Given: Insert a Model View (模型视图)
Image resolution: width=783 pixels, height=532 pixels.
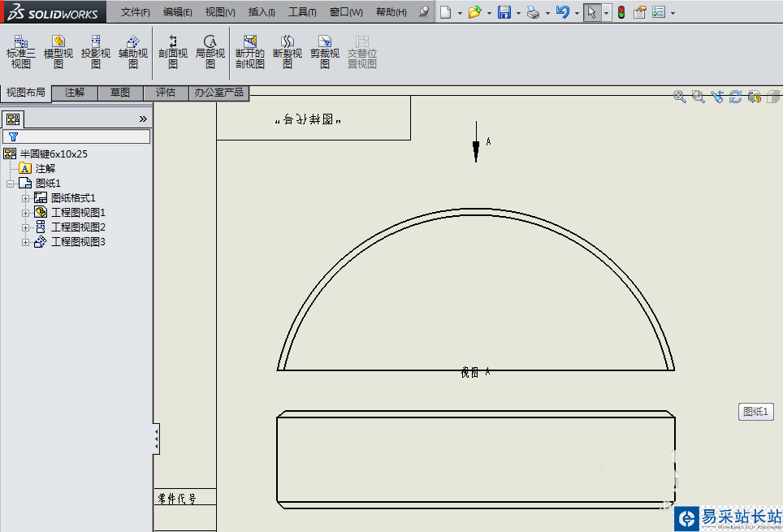Looking at the screenshot, I should tap(58, 52).
